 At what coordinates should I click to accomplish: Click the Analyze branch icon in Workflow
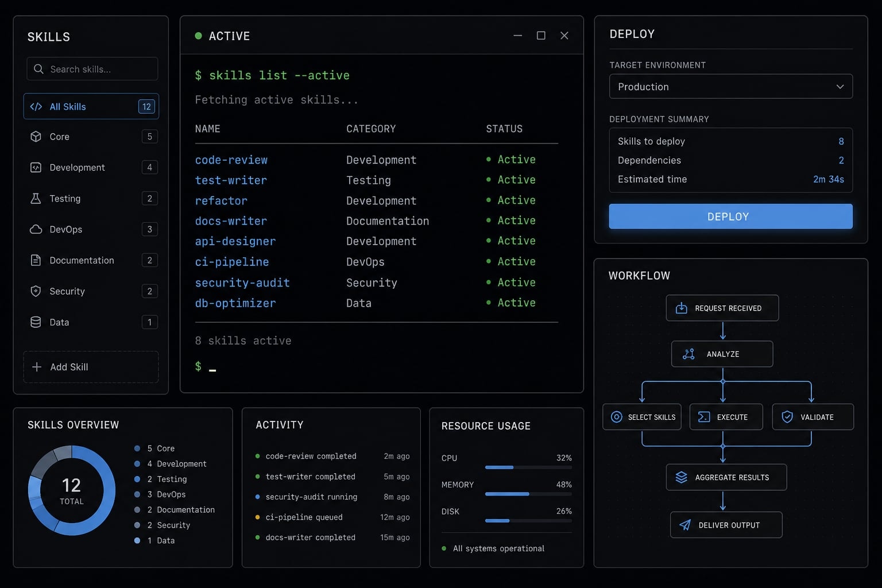coord(688,354)
